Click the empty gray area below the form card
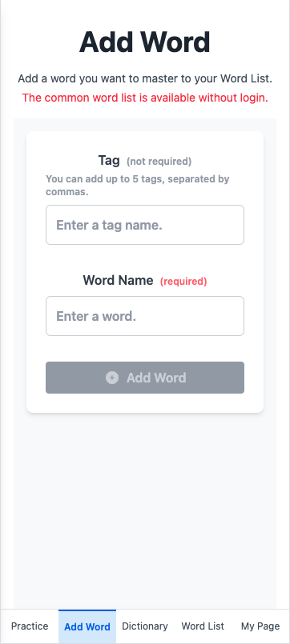Viewport: 290px width, 644px height. point(145,510)
